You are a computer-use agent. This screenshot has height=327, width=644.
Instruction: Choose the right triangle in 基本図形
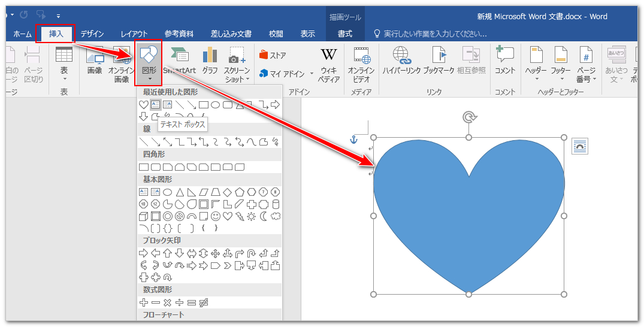tap(191, 192)
